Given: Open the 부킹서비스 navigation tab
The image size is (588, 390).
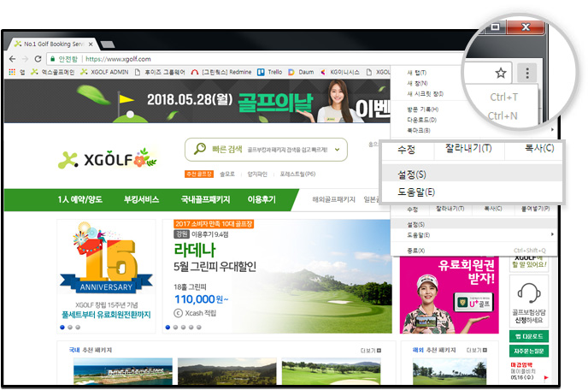Looking at the screenshot, I should tap(141, 199).
